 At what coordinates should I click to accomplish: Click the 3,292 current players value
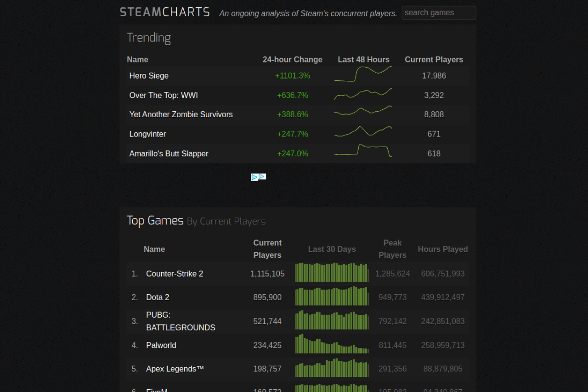coord(434,95)
